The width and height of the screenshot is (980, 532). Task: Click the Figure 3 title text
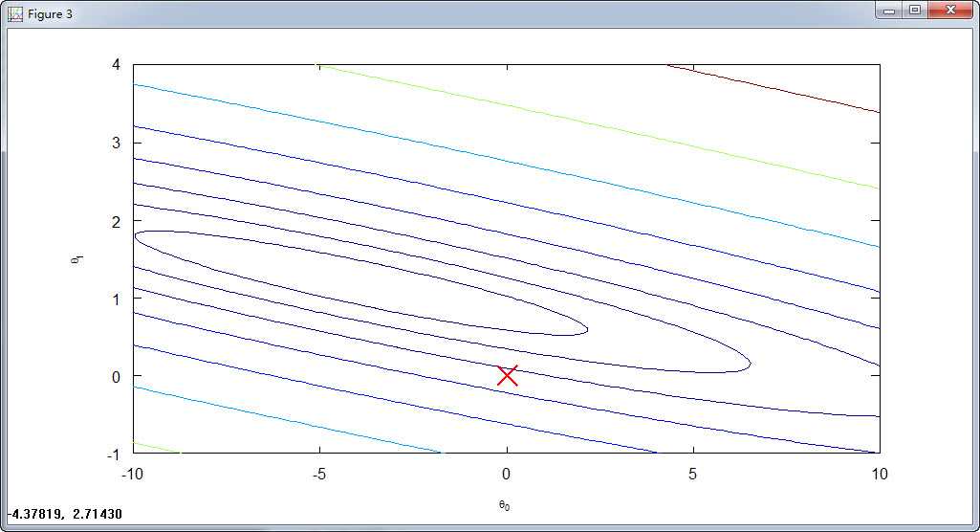click(50, 13)
